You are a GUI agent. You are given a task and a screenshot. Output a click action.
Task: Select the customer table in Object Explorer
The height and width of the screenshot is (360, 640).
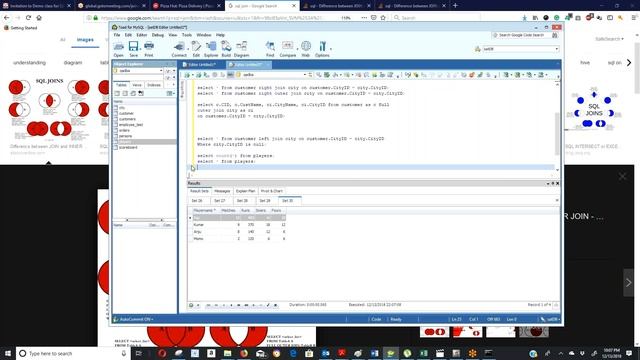tap(126, 113)
